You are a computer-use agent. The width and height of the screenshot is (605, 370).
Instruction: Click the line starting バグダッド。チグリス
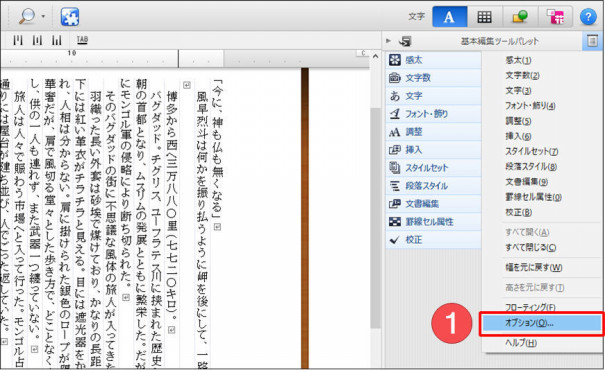(x=156, y=230)
